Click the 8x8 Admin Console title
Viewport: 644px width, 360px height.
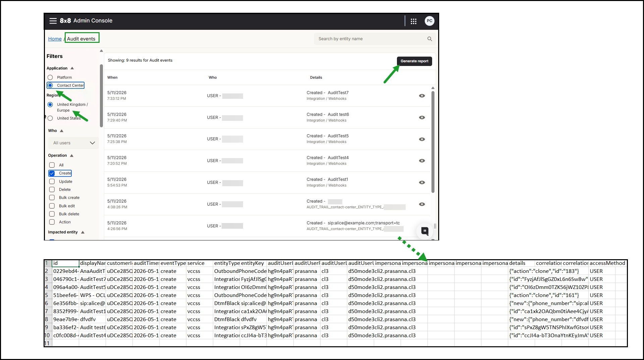coord(86,21)
